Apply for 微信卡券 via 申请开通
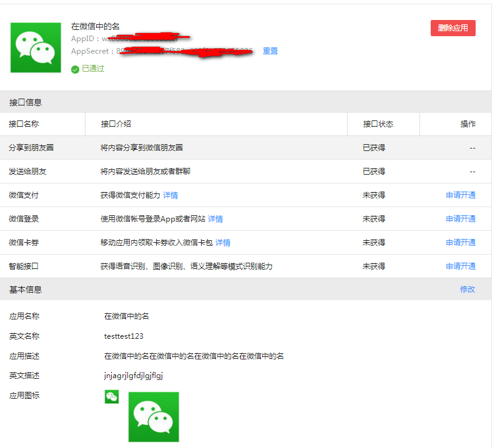 [x=461, y=243]
